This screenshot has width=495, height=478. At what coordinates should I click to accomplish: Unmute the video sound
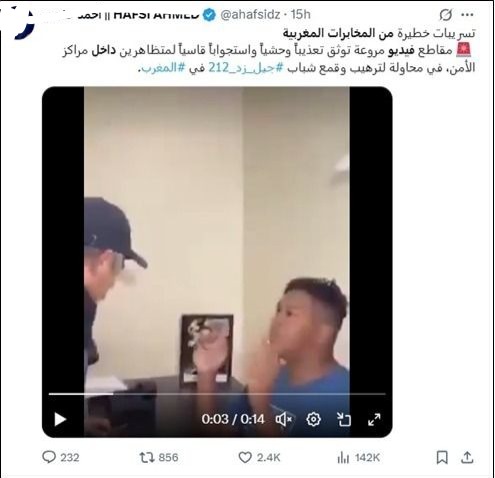point(284,419)
